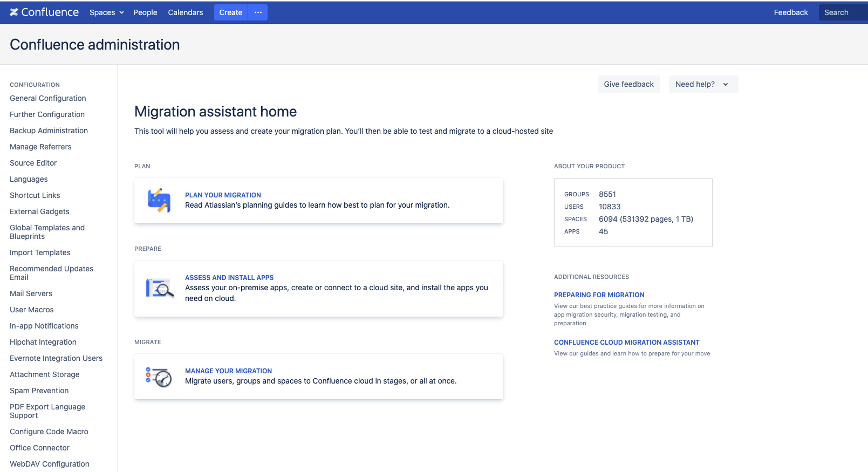Go to Backup Administration
868x472 pixels.
click(49, 131)
